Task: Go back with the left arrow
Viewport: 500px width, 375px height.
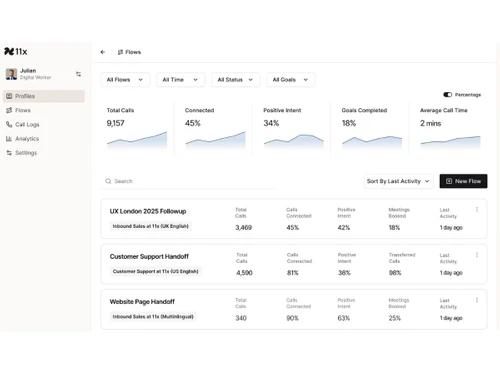Action: pyautogui.click(x=103, y=52)
